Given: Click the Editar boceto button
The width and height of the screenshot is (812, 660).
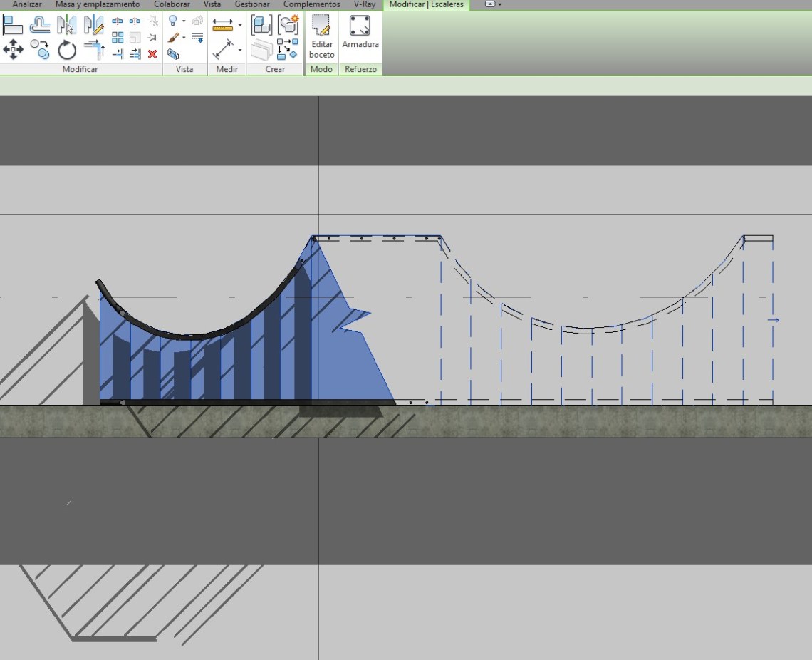Looking at the screenshot, I should tap(321, 38).
